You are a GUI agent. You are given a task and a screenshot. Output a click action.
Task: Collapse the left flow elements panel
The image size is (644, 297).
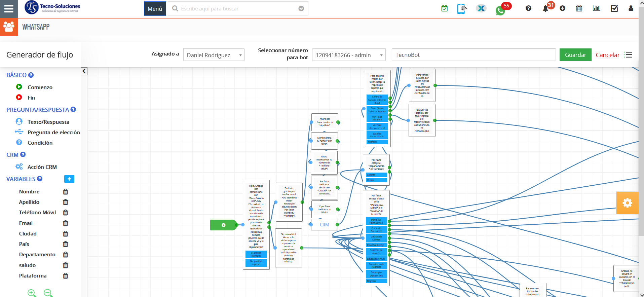click(84, 71)
